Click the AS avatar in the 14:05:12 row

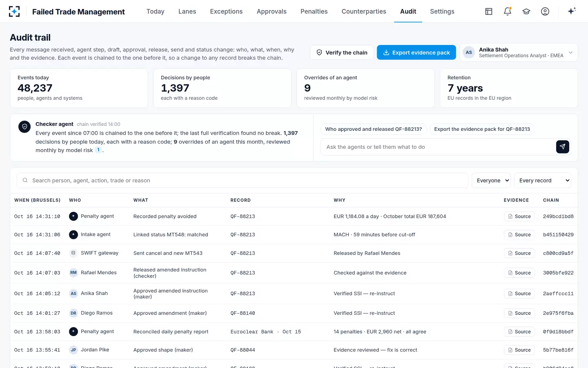(x=73, y=294)
